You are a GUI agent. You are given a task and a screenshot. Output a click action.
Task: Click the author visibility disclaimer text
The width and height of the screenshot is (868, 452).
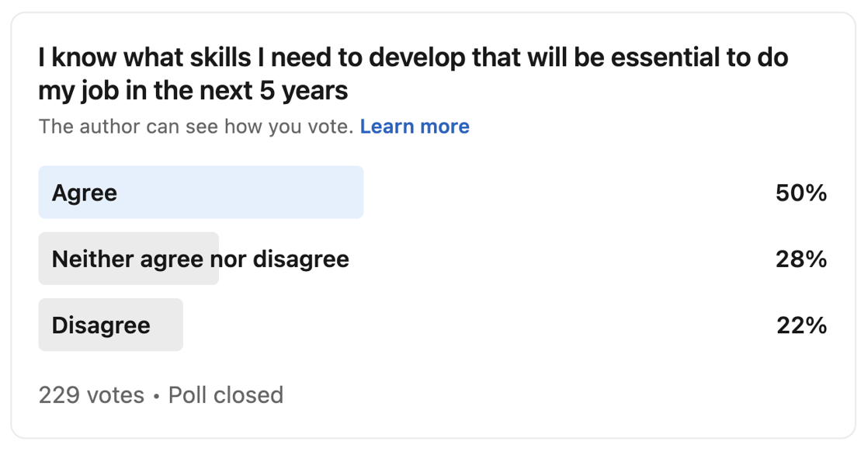(x=194, y=126)
